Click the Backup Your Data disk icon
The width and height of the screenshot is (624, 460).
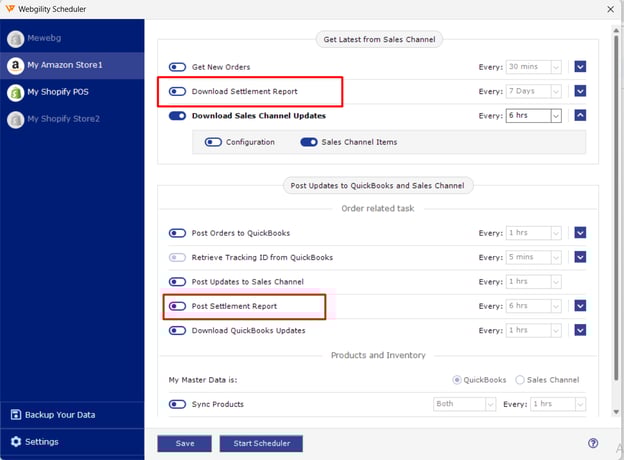(16, 415)
